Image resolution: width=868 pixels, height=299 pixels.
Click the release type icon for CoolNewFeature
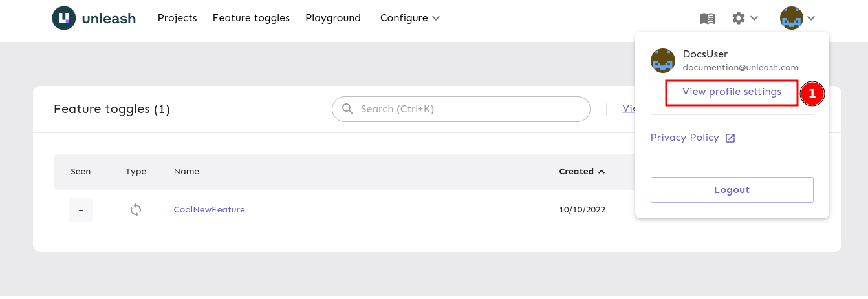tap(136, 210)
